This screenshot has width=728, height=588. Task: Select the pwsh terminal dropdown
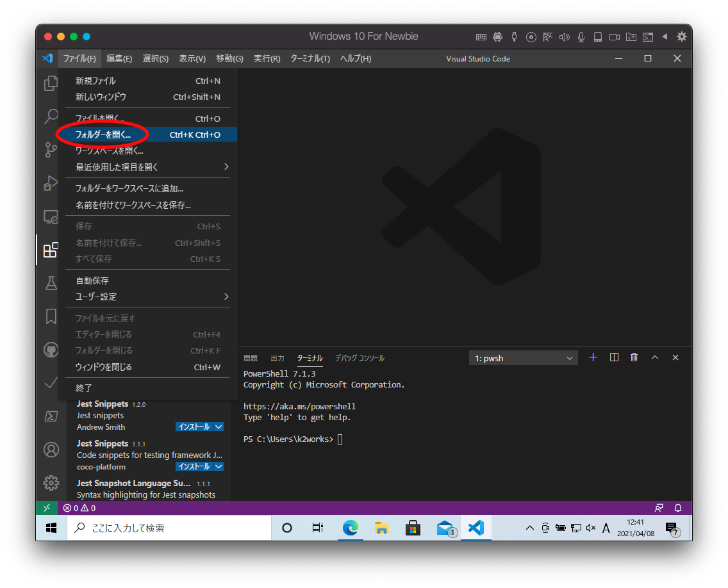523,358
